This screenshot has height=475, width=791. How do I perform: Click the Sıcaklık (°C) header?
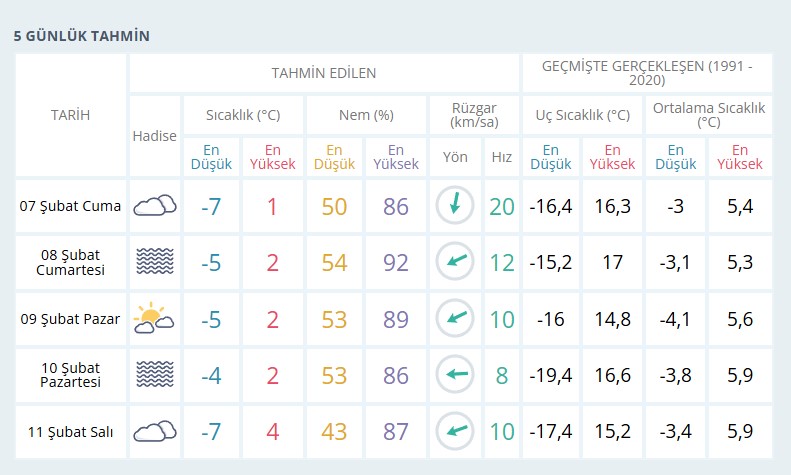point(243,115)
